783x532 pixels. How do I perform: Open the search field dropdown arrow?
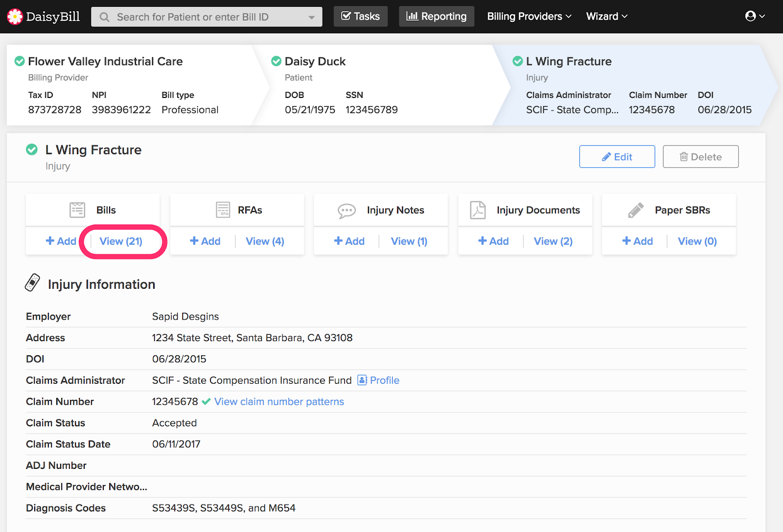coord(311,17)
